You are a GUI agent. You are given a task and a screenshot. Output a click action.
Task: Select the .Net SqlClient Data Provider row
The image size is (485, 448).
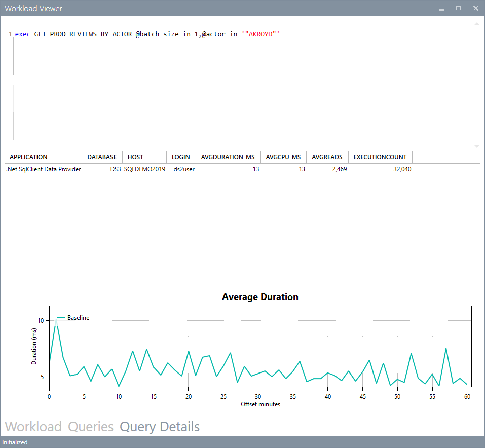[x=209, y=169]
